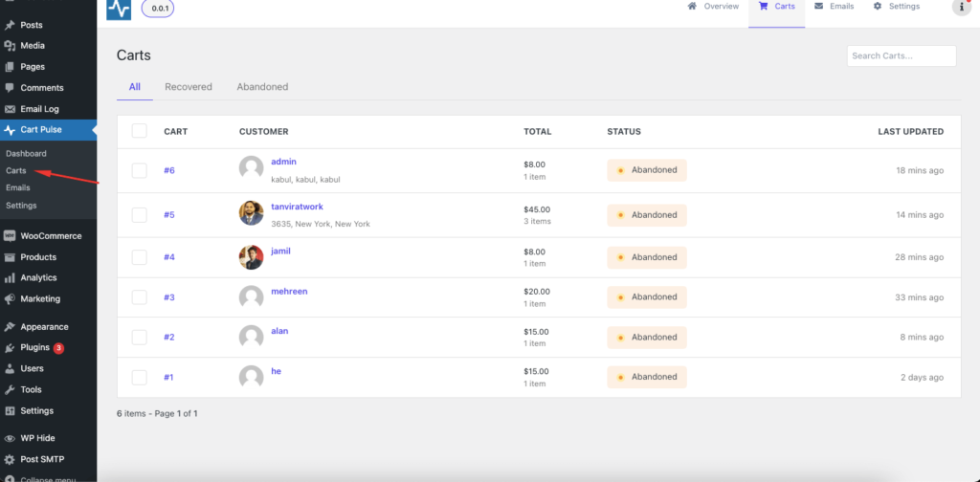Viewport: 980px width, 482px height.
Task: Tick the select-all checkbox in table header
Action: click(140, 130)
